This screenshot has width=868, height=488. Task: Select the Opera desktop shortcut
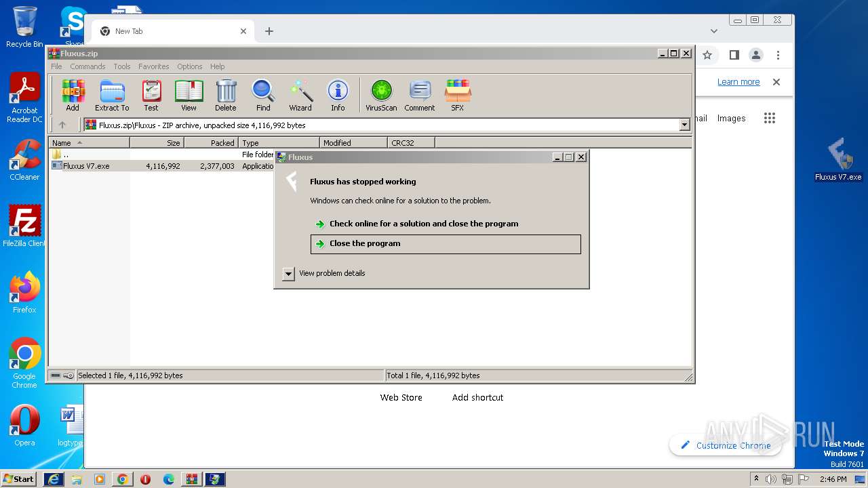click(24, 426)
